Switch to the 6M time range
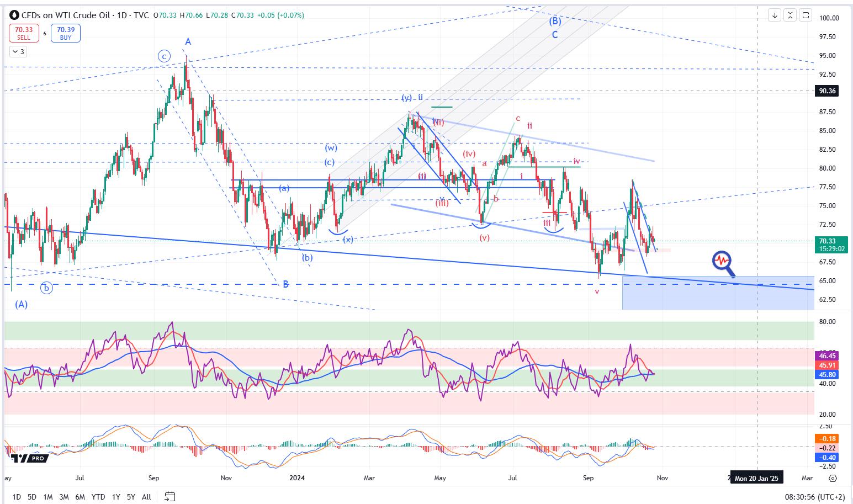 tap(80, 497)
